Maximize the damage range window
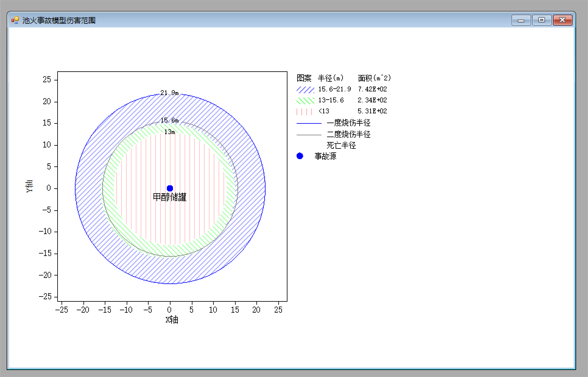 tap(541, 20)
